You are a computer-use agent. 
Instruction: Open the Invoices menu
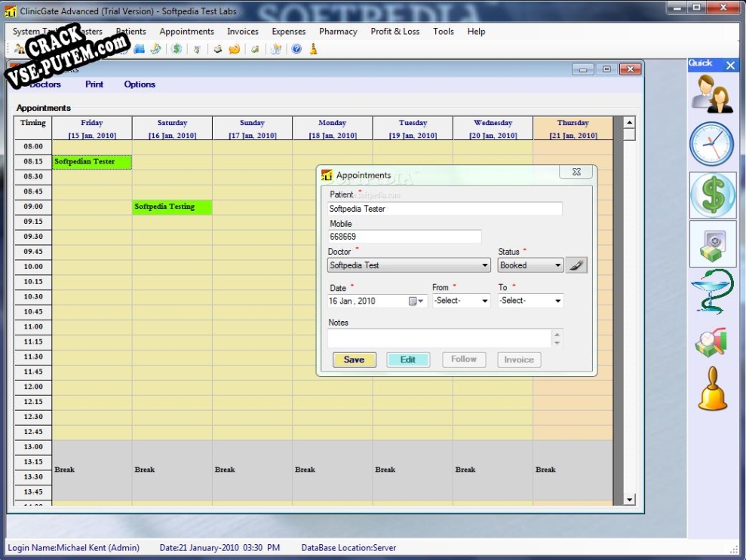[x=243, y=32]
